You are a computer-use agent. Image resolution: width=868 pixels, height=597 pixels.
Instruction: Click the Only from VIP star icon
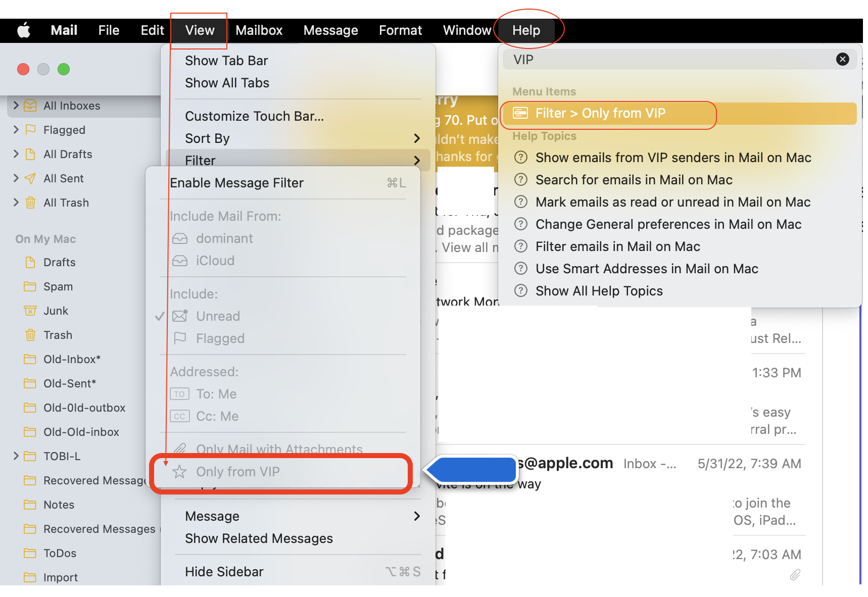pyautogui.click(x=179, y=472)
